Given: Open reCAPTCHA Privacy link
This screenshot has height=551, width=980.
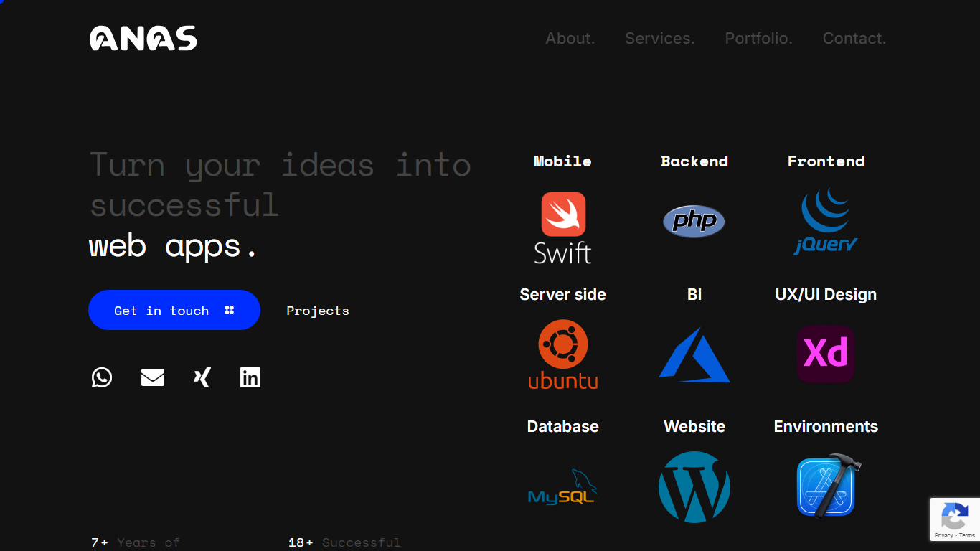Looking at the screenshot, I should coord(944,536).
